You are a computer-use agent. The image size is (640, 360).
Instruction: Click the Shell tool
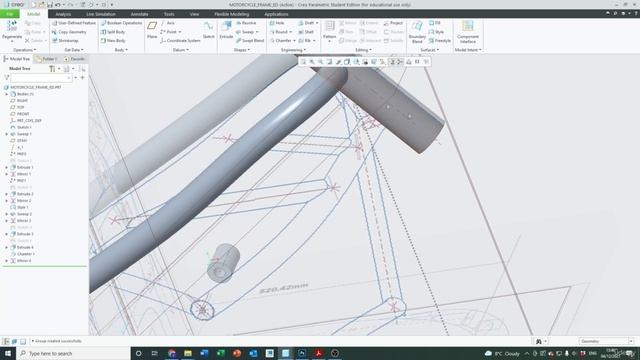[x=306, y=32]
